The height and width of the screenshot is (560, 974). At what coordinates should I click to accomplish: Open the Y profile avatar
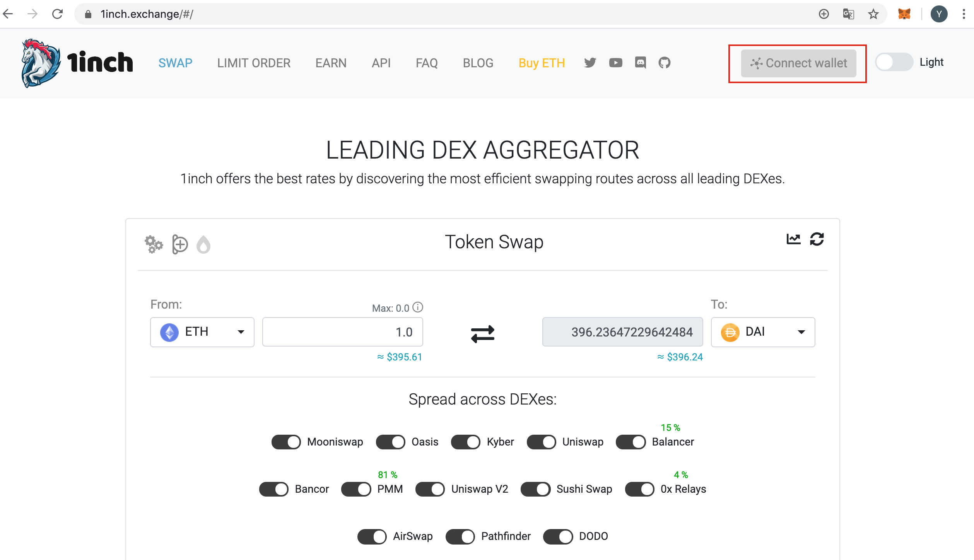pyautogui.click(x=939, y=14)
